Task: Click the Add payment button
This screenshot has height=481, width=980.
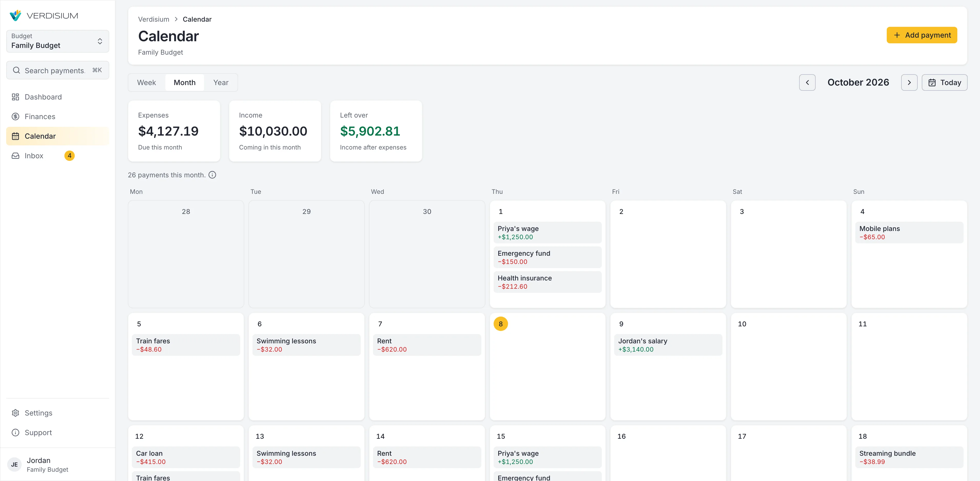Action: click(922, 35)
